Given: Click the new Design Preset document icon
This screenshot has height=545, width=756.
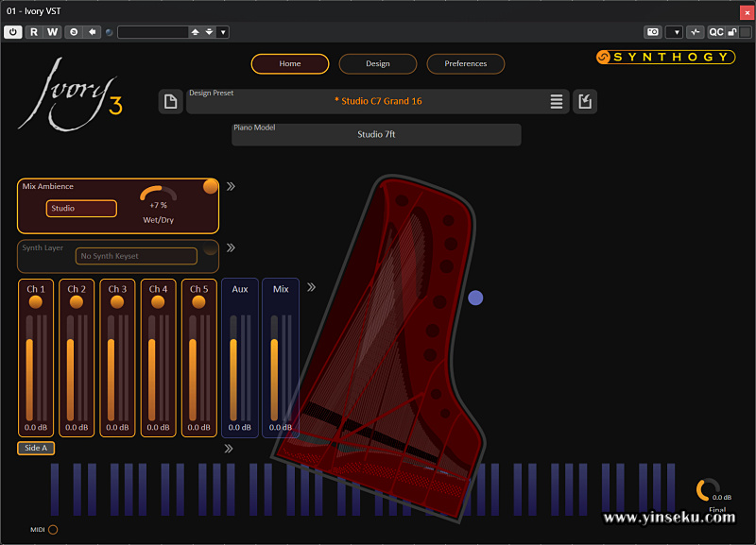Looking at the screenshot, I should point(171,101).
